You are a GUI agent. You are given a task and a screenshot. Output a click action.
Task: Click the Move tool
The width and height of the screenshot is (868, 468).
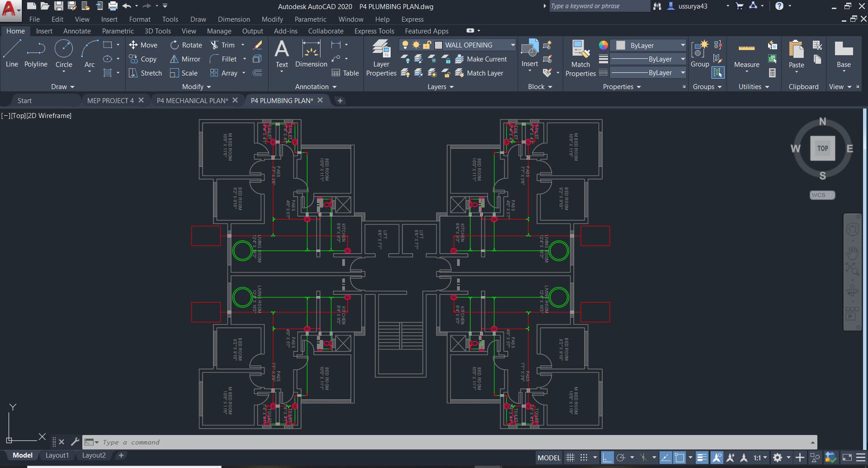(143, 45)
